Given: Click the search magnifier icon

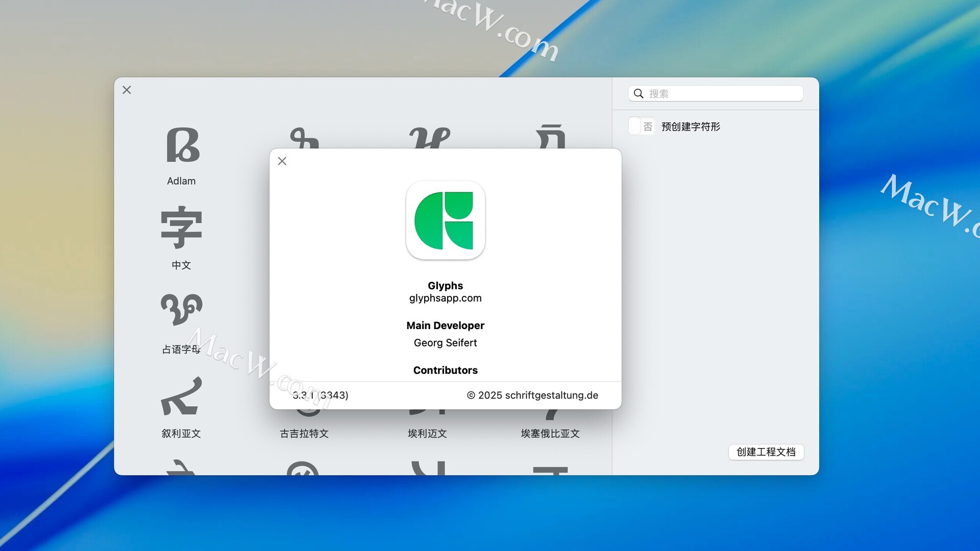Looking at the screenshot, I should pyautogui.click(x=639, y=94).
